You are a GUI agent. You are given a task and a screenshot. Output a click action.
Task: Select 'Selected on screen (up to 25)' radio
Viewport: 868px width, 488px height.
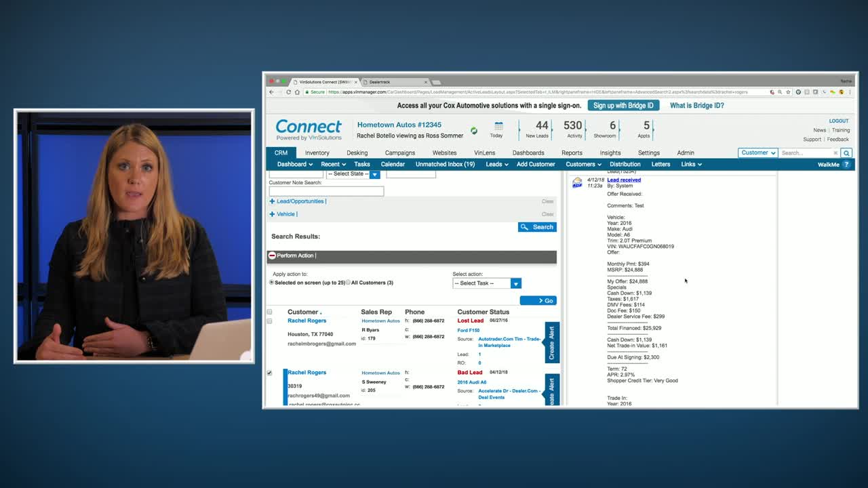(272, 283)
